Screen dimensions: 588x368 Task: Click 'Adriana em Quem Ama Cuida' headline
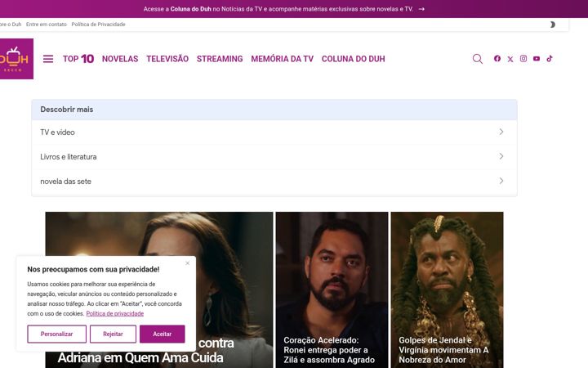(x=140, y=357)
